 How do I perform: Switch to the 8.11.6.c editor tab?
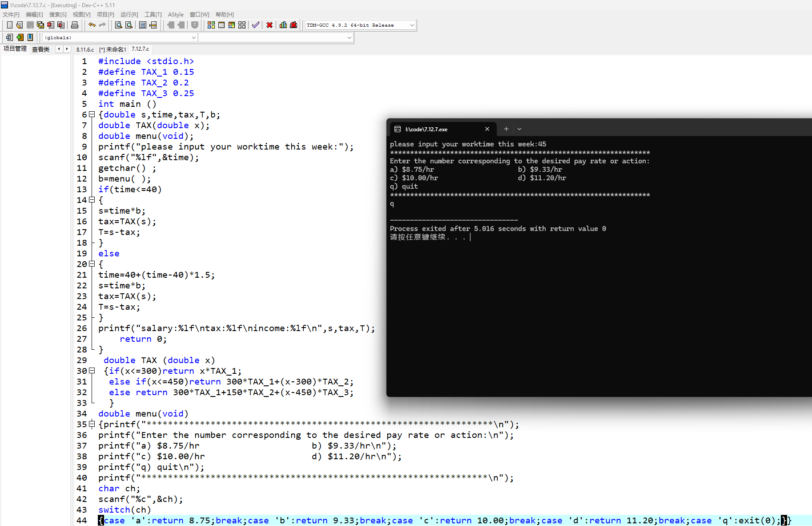click(x=85, y=49)
